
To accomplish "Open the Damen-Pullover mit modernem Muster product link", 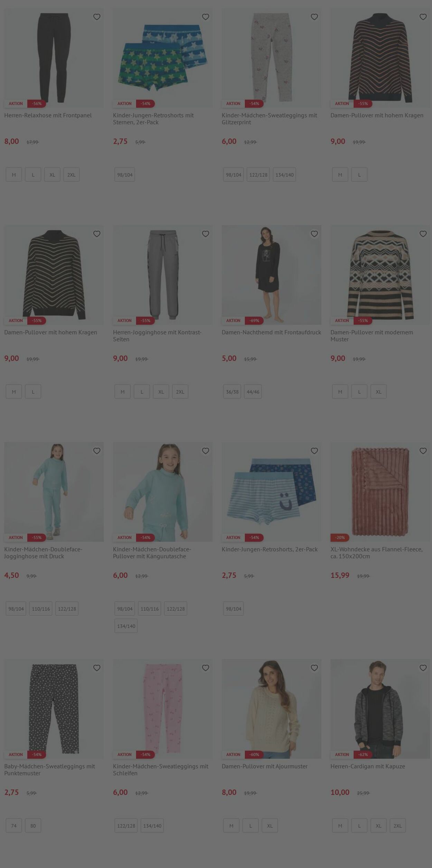I will coord(372,336).
